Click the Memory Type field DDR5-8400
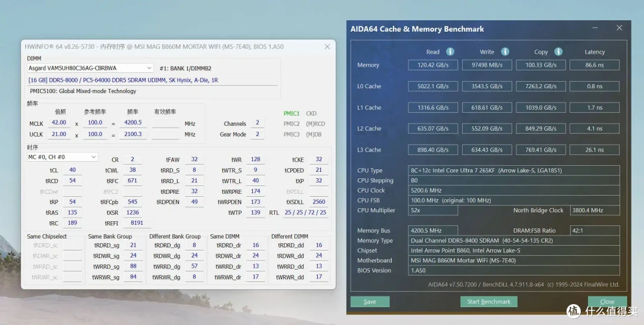Viewport: 644px width, 325px height. (514, 241)
